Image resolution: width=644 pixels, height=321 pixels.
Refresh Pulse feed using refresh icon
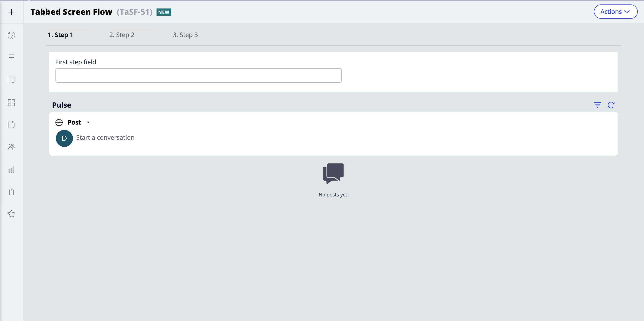click(612, 105)
